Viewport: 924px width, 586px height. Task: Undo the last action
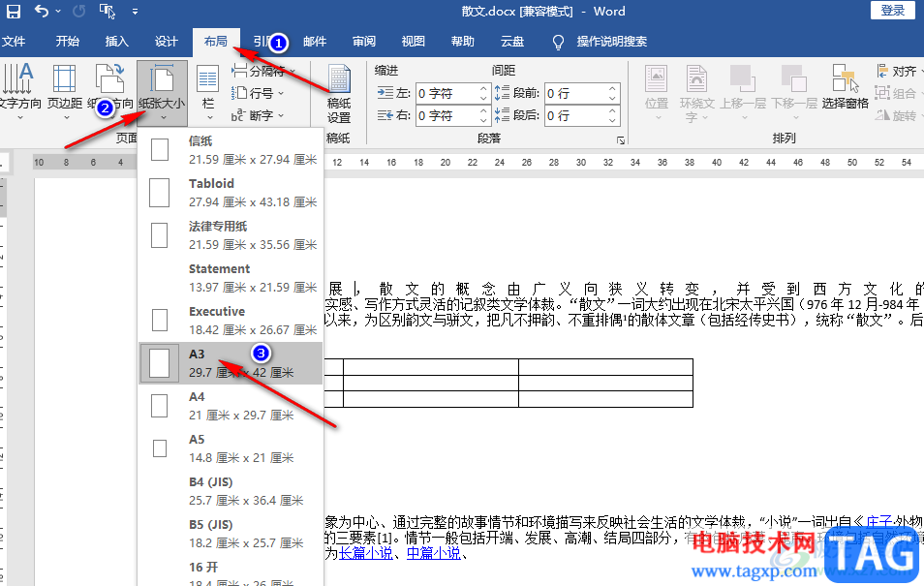coord(42,11)
